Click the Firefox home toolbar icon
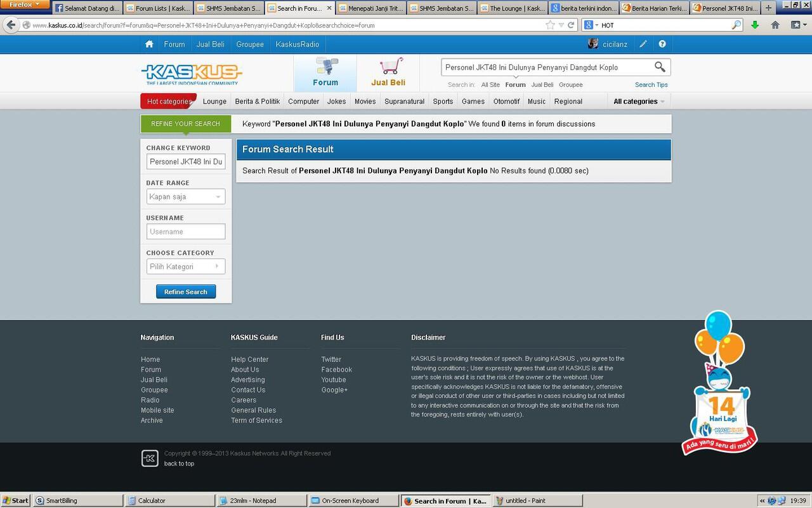This screenshot has width=812, height=508. click(775, 25)
